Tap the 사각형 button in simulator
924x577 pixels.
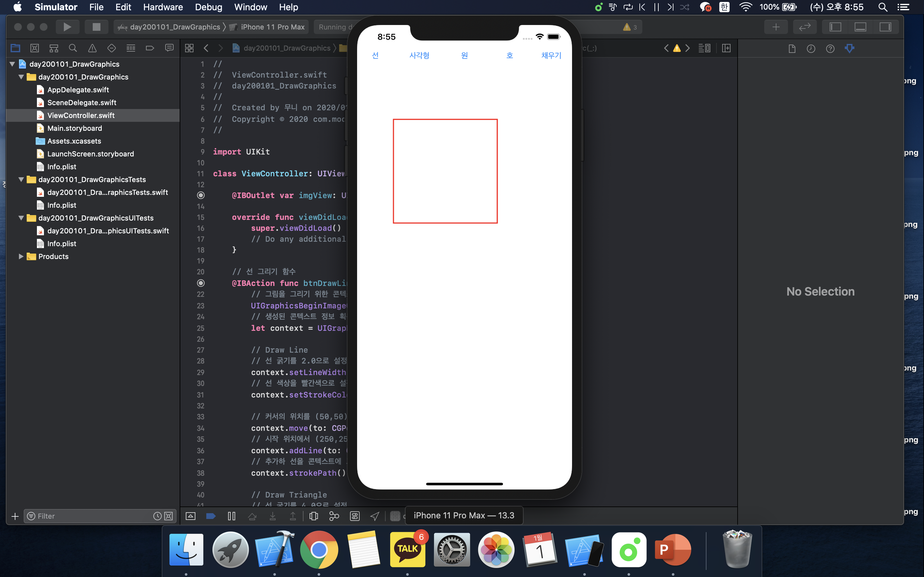pyautogui.click(x=419, y=55)
